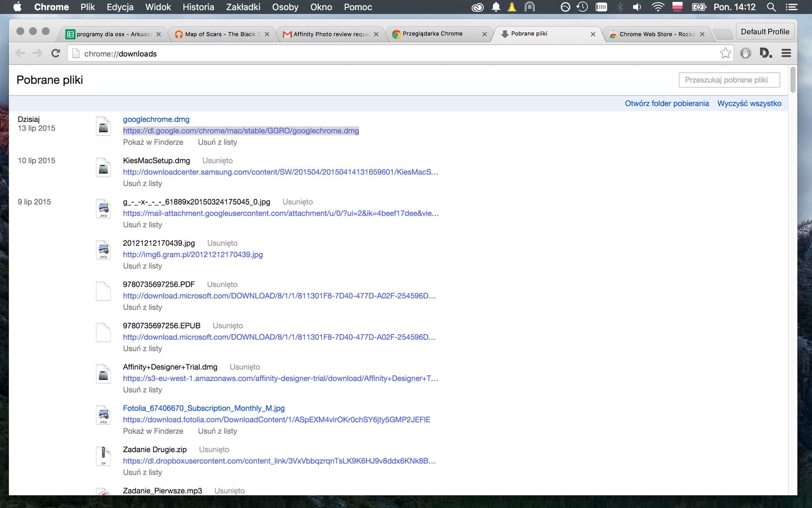Click the bell notification menu bar icon

[x=496, y=7]
